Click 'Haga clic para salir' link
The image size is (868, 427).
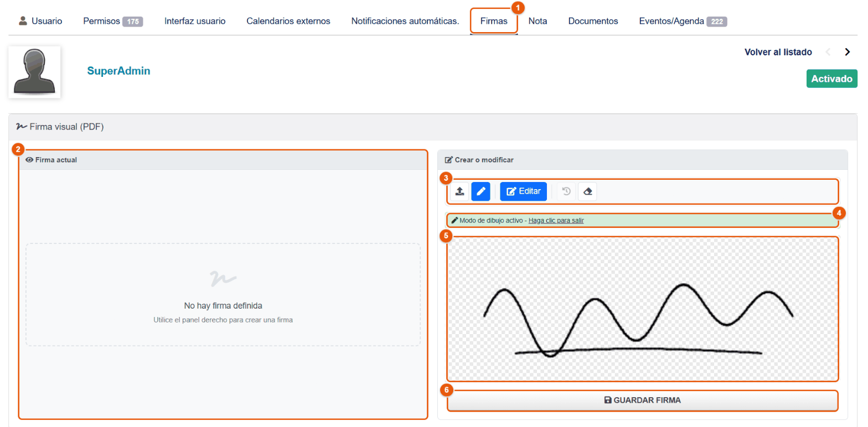coord(556,220)
